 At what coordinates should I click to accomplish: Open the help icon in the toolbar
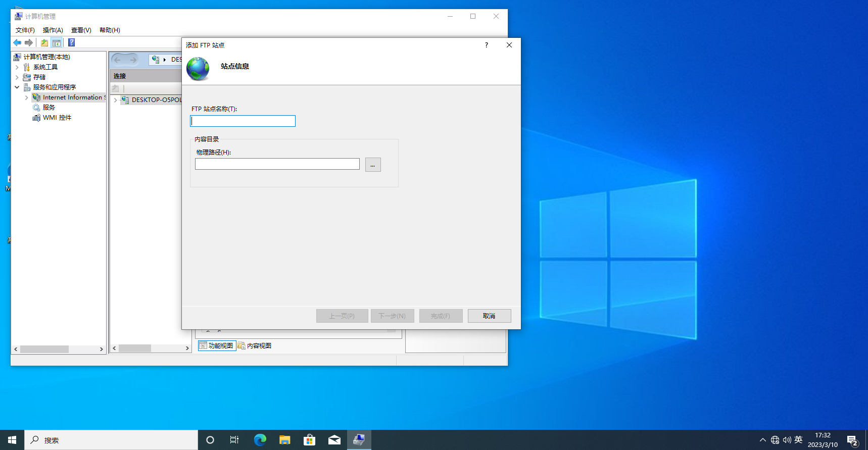point(72,43)
